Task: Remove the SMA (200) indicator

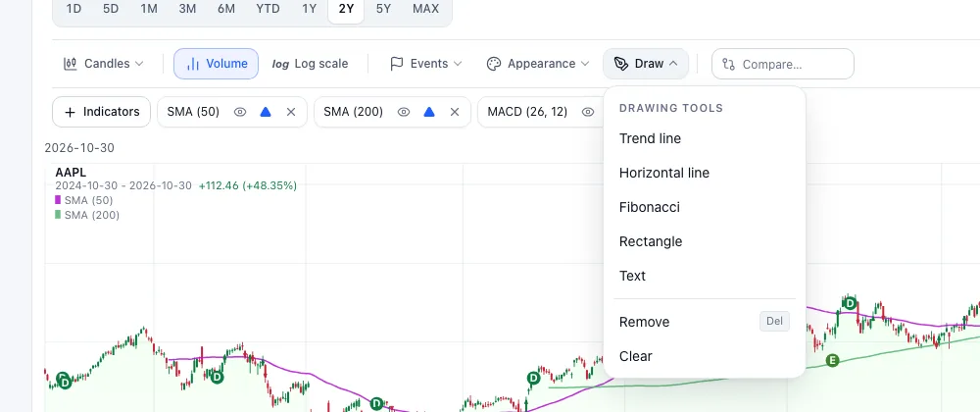Action: pos(455,112)
